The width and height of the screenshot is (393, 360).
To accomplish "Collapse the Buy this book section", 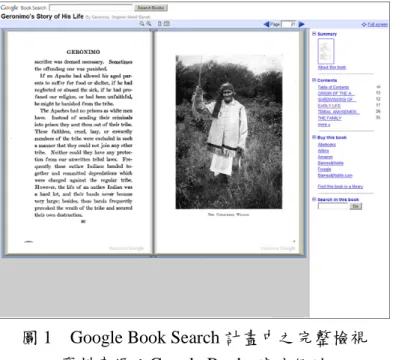I will (314, 137).
